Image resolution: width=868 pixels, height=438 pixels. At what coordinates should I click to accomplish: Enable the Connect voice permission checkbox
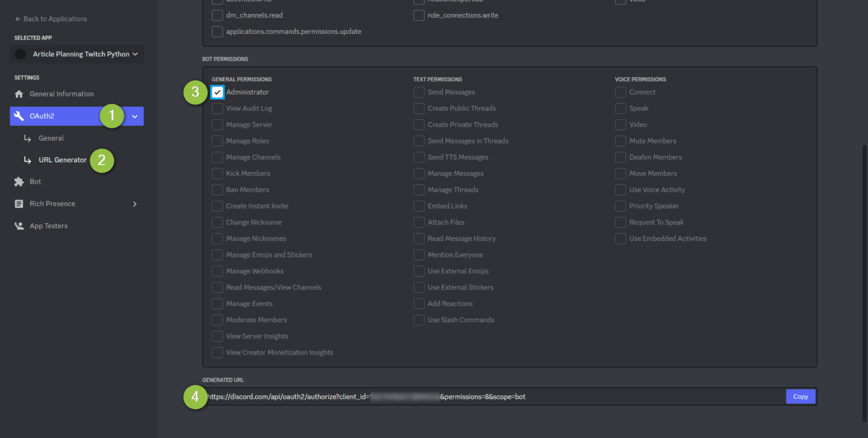pos(620,92)
